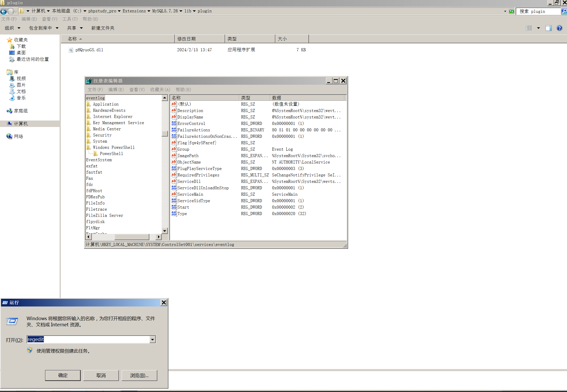Viewport: 567px width, 392px height.
Task: Open the 组织 dropdown menu
Action: (x=12, y=28)
